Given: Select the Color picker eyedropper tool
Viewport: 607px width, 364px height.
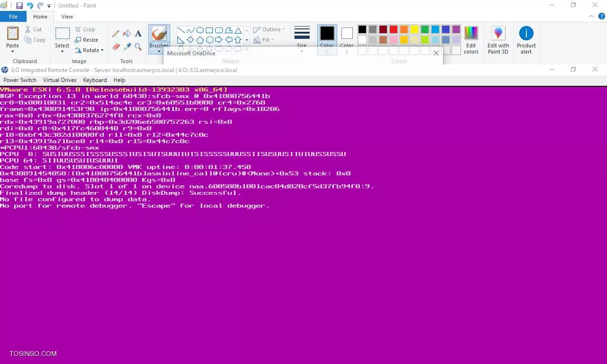Looking at the screenshot, I should [127, 46].
